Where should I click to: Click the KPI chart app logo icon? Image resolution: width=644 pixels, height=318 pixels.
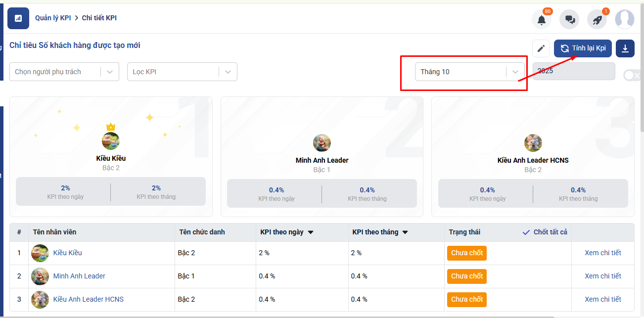click(18, 18)
